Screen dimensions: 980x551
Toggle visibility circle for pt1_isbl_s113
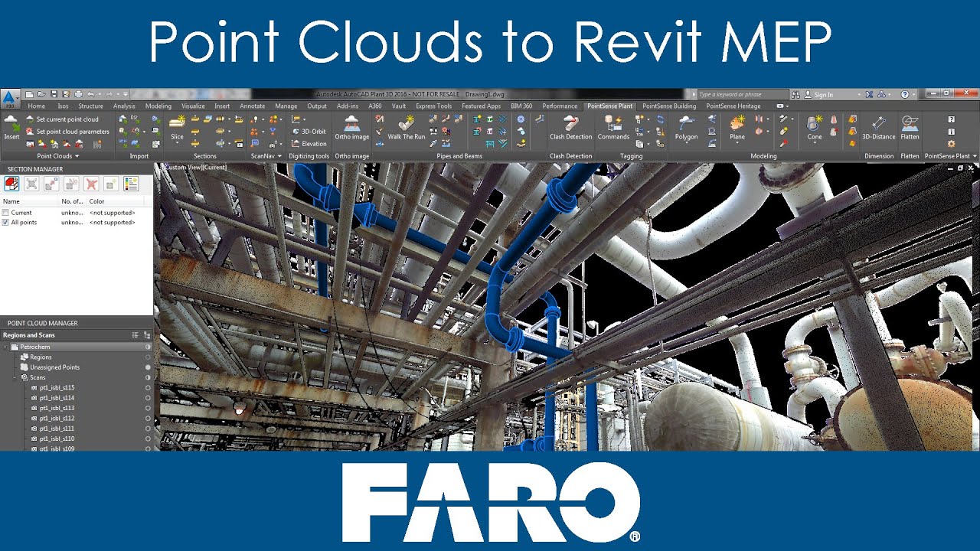[x=148, y=408]
